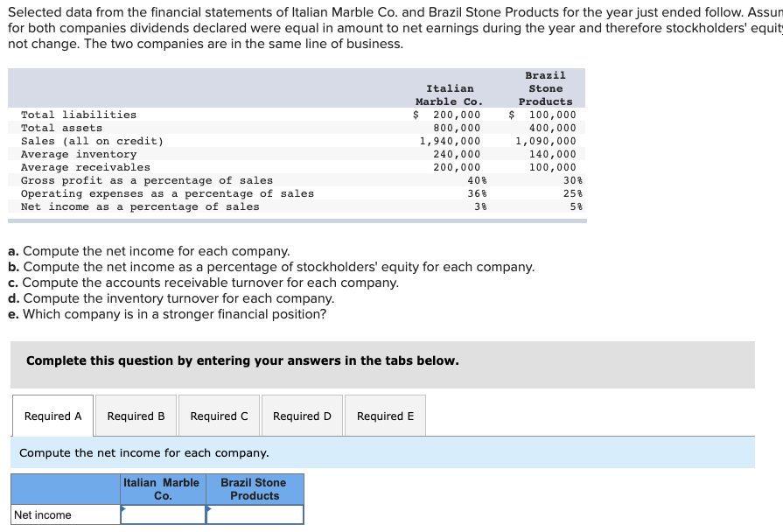Click Italian Marble total assets value 800,000
This screenshot has height=532, width=783.
click(x=457, y=128)
